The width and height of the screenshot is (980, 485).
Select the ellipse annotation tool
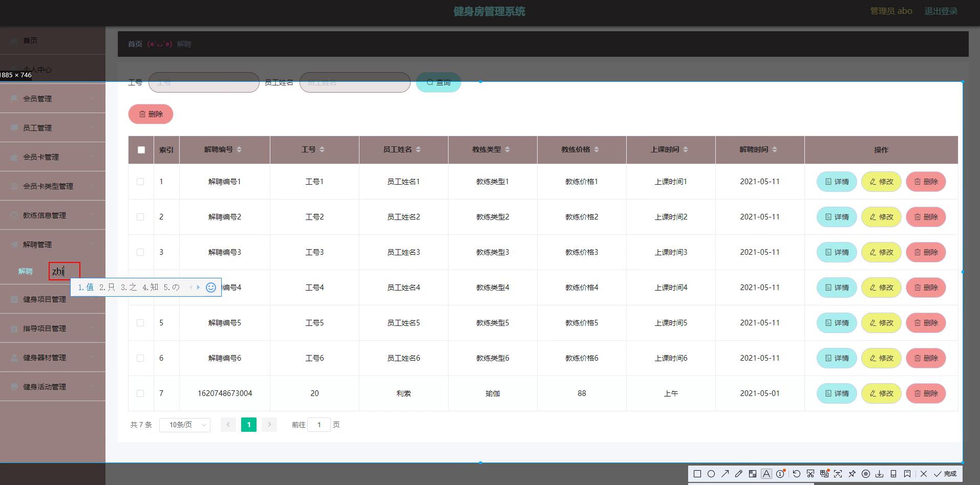(711, 474)
